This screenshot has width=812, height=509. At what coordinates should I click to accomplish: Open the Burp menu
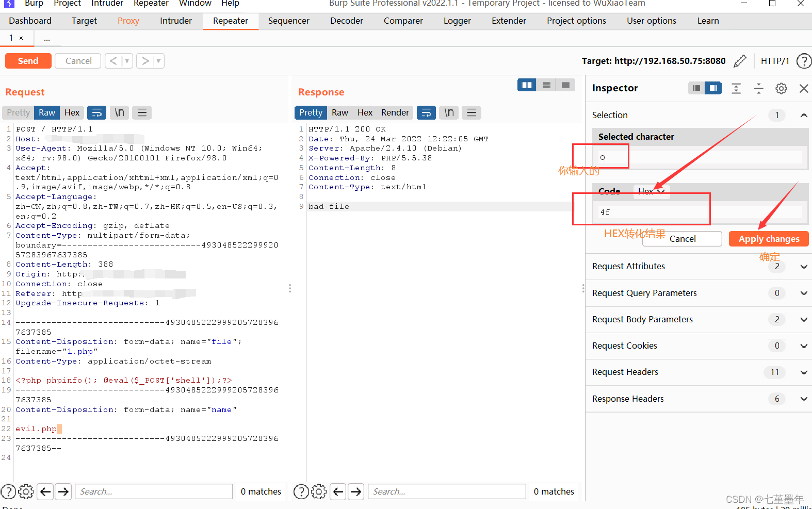tap(34, 3)
